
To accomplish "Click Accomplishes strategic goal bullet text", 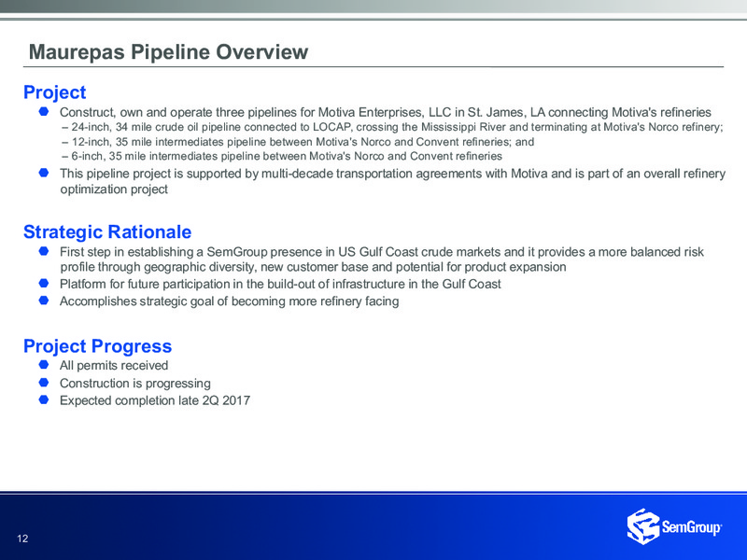I will [x=229, y=301].
